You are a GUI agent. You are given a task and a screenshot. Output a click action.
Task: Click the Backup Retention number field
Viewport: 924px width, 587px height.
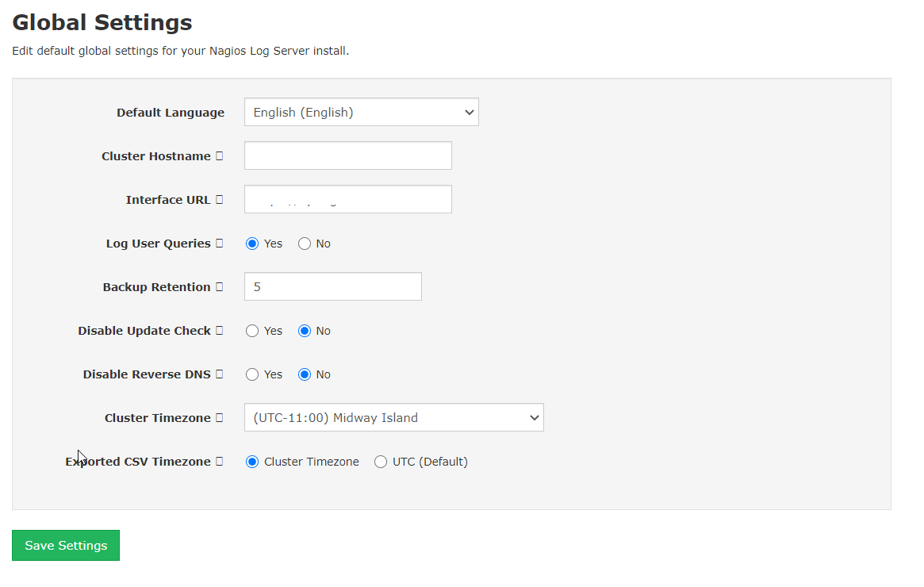point(332,287)
